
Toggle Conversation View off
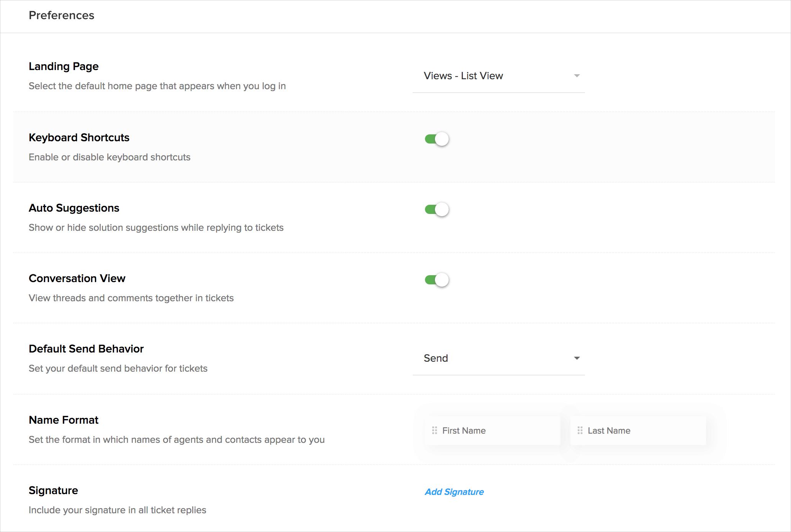pos(437,280)
